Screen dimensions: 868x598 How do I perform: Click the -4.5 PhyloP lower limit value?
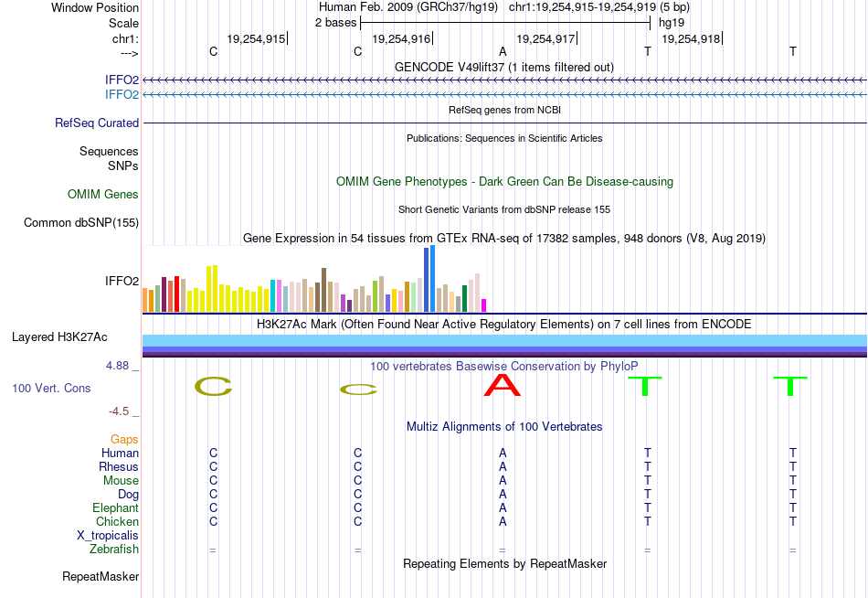119,411
